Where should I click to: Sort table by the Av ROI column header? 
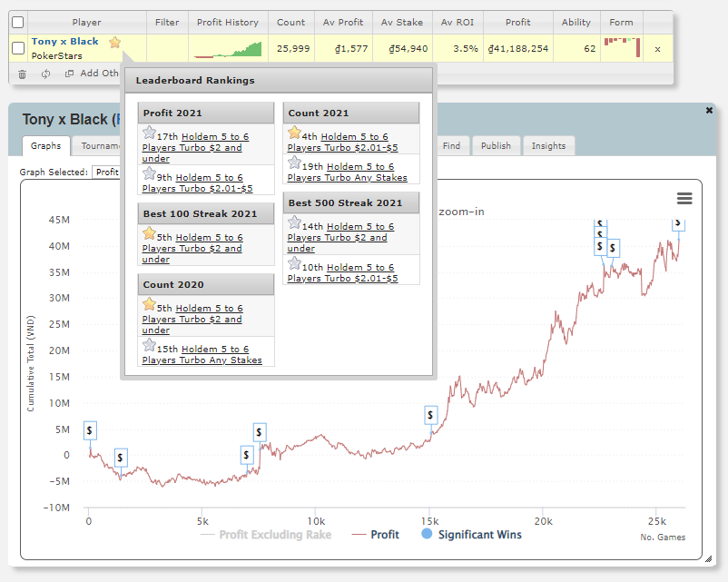click(x=458, y=23)
